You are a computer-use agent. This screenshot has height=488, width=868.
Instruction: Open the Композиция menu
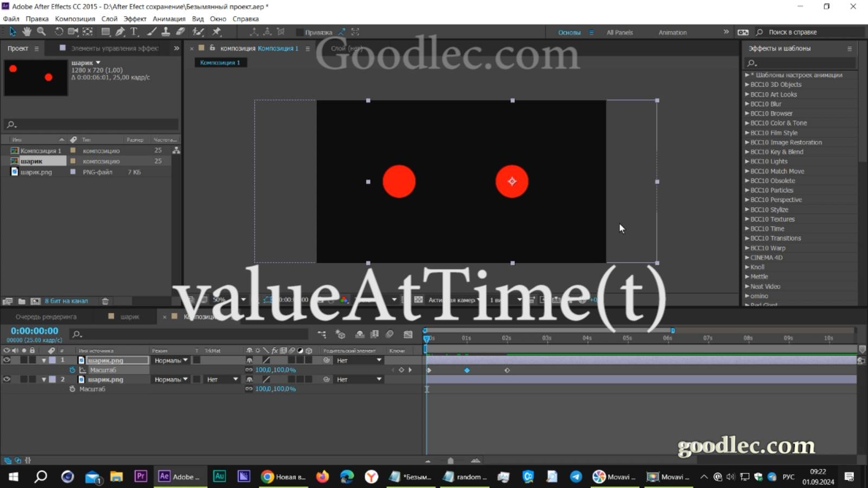pyautogui.click(x=75, y=18)
